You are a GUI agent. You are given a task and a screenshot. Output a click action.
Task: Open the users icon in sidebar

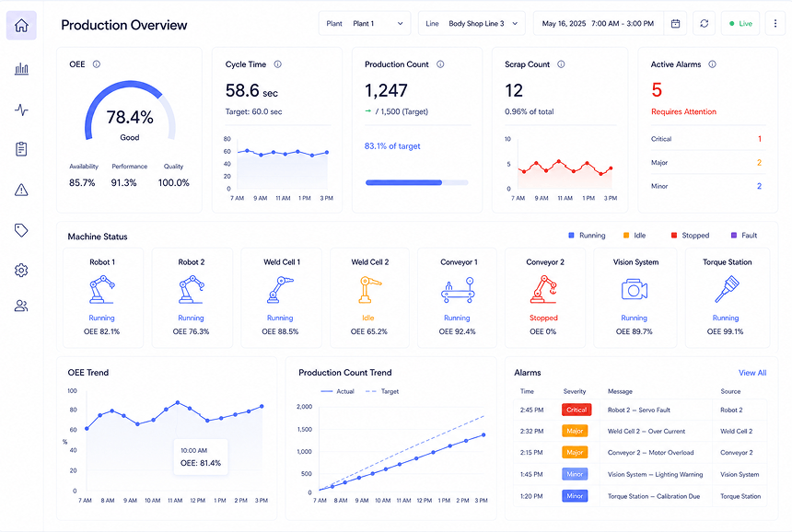coord(21,306)
